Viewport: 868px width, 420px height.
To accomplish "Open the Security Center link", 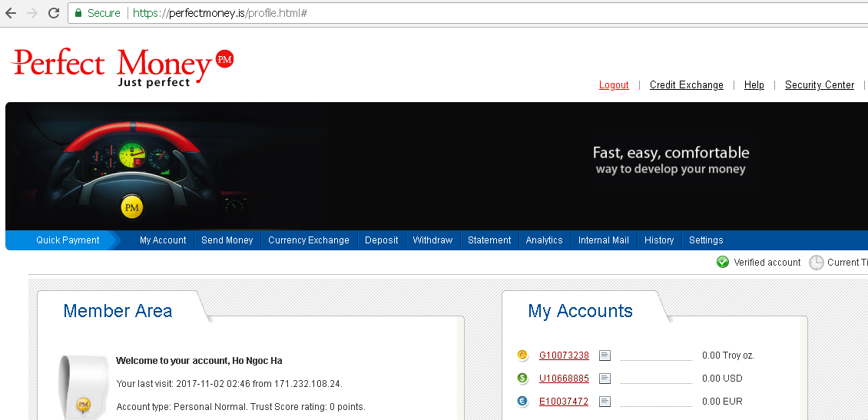I will click(820, 84).
